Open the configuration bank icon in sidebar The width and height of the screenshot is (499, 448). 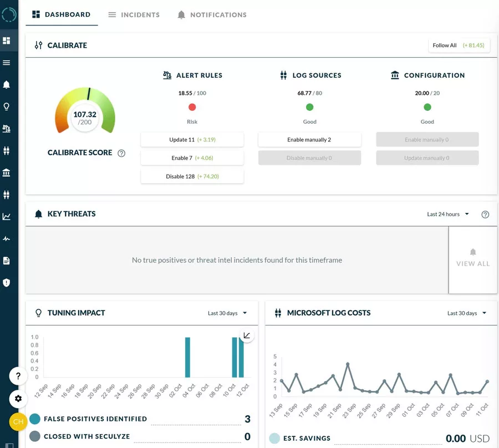pyautogui.click(x=6, y=172)
